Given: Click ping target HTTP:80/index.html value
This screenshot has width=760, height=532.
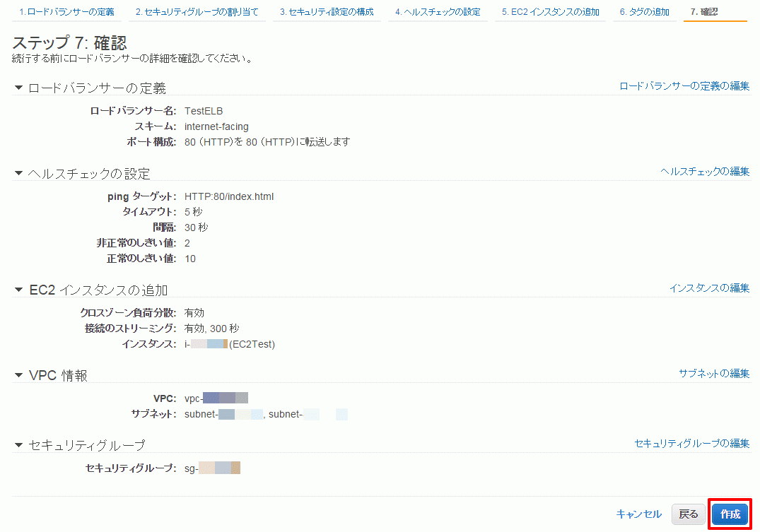Looking at the screenshot, I should pyautogui.click(x=229, y=196).
